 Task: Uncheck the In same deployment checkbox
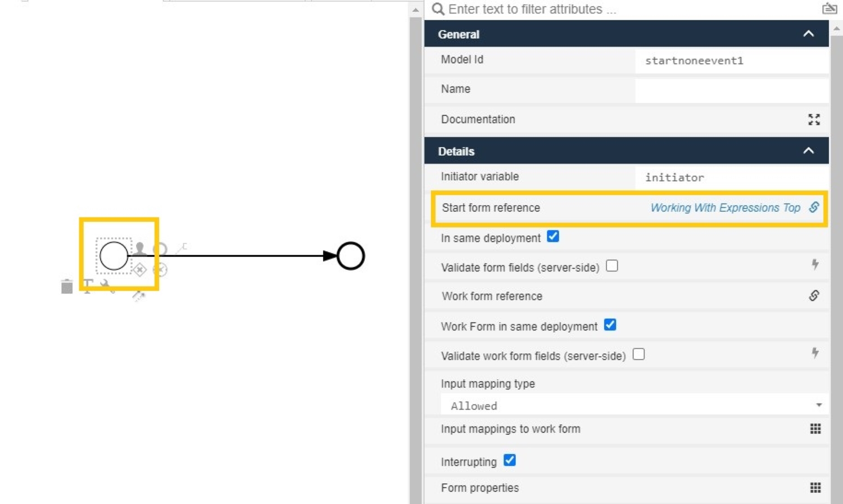(553, 237)
